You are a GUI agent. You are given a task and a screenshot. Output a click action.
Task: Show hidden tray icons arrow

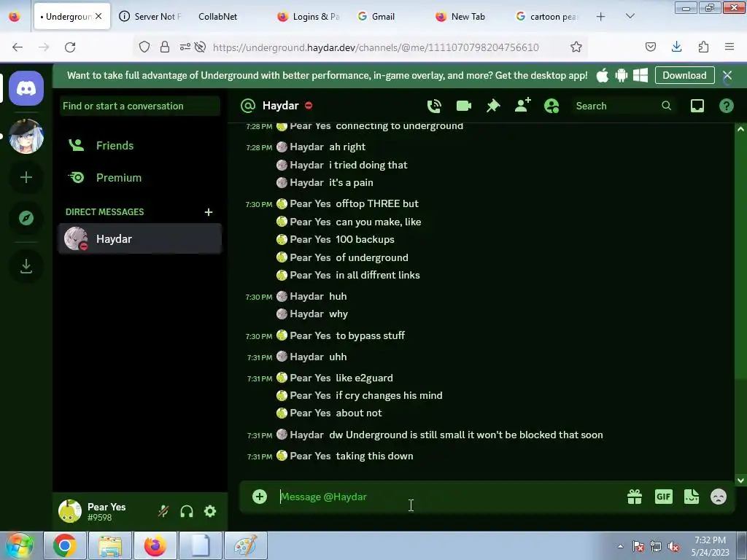pos(620,546)
